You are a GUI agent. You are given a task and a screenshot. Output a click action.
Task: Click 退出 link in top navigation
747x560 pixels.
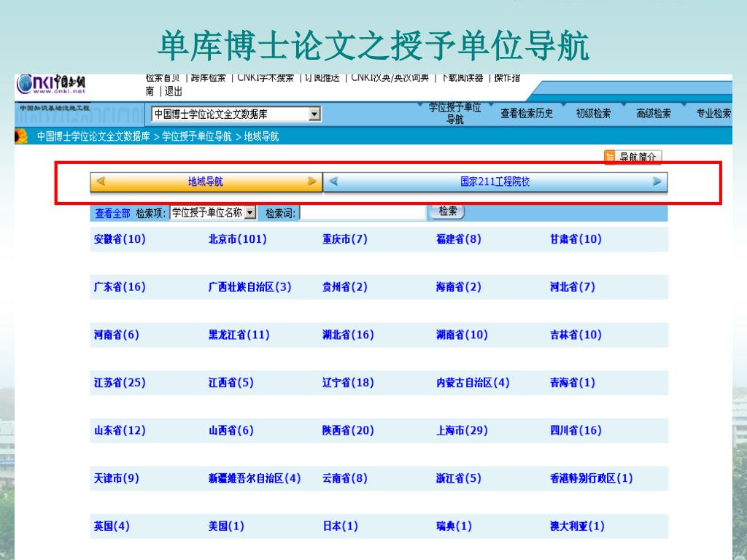(174, 91)
